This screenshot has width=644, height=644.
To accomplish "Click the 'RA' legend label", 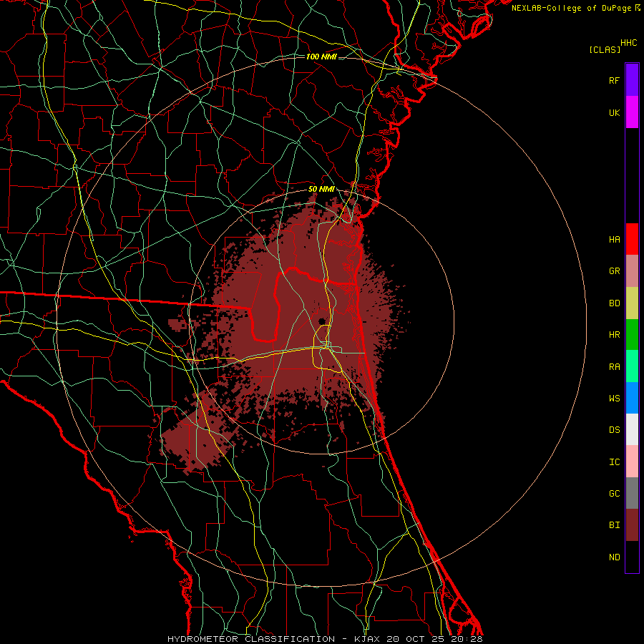I will tap(614, 366).
